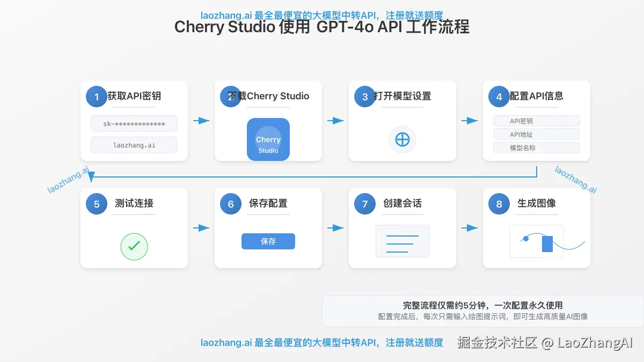Open the model settings crosshair icon
This screenshot has width=644, height=362.
402,139
